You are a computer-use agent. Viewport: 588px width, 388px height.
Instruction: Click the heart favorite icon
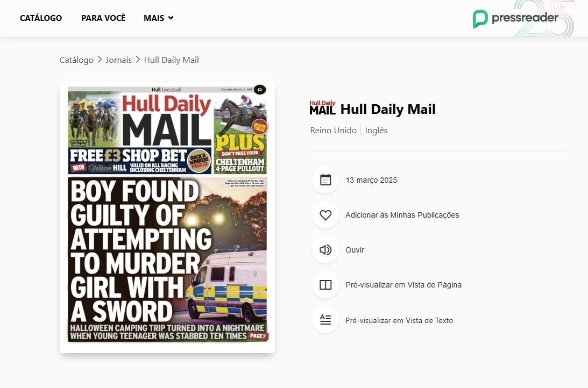click(x=325, y=215)
